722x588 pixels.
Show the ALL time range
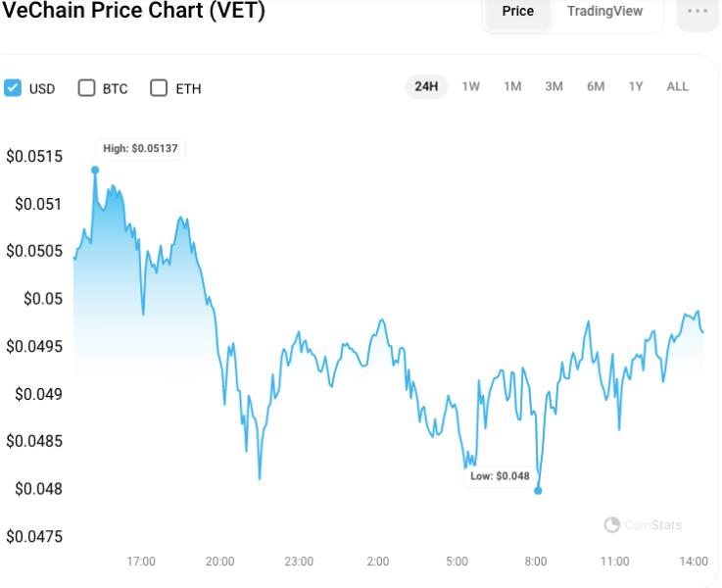click(678, 86)
